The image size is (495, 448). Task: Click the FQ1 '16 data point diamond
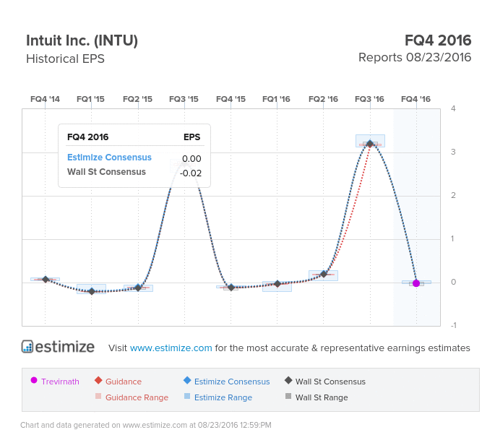click(277, 284)
